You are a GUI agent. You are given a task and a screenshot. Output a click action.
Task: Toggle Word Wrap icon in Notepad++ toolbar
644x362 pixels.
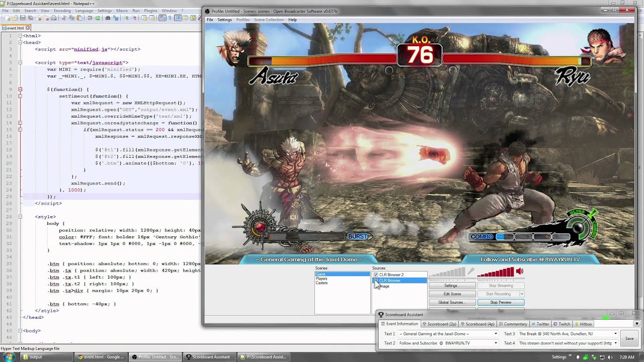pos(163,18)
